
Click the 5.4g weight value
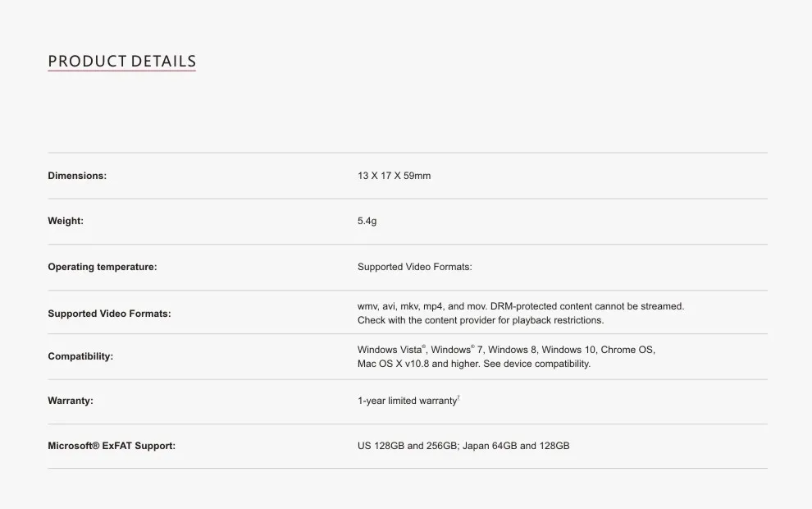pyautogui.click(x=367, y=222)
